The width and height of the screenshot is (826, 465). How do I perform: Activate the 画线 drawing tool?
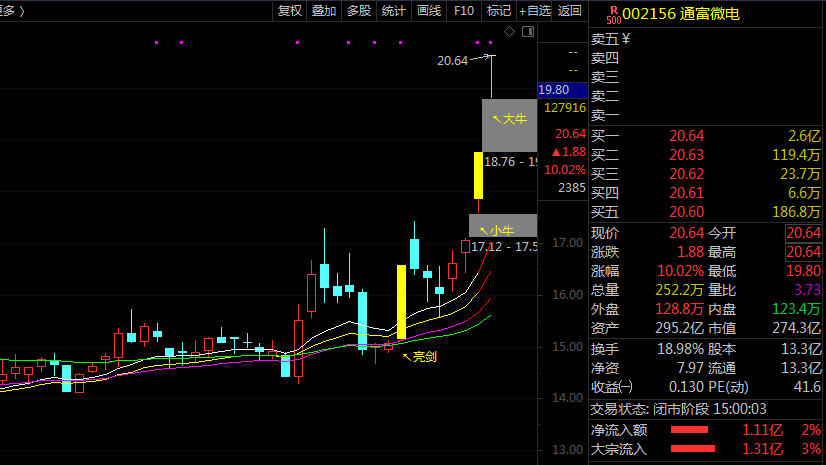(429, 11)
